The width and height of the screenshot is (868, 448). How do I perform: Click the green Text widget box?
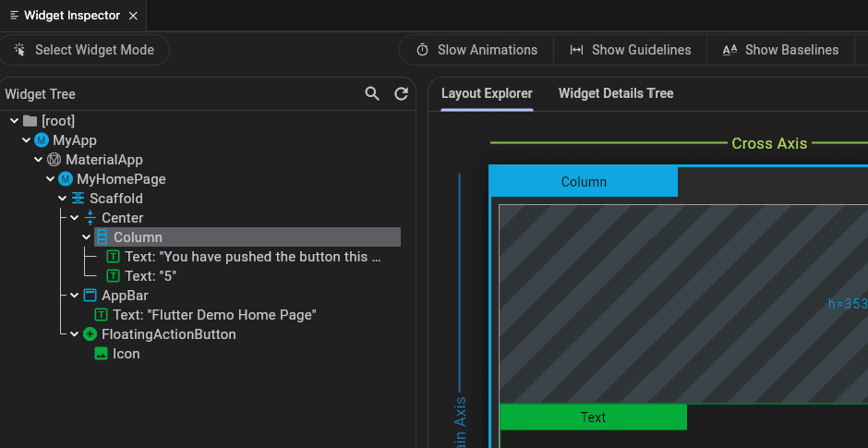point(593,417)
